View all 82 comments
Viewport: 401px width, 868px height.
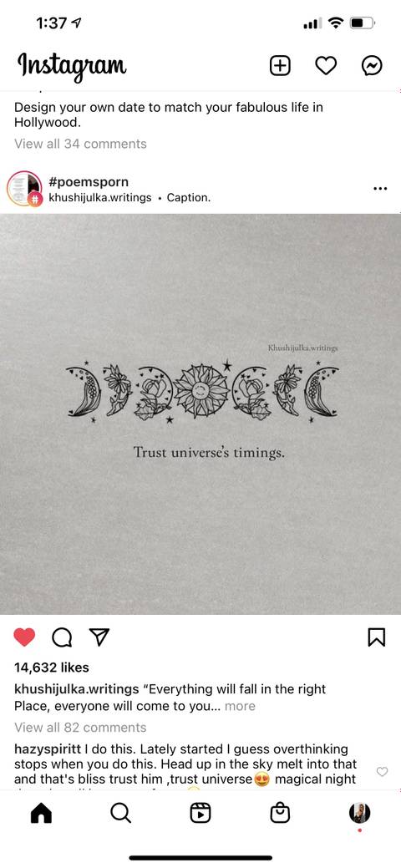point(80,728)
